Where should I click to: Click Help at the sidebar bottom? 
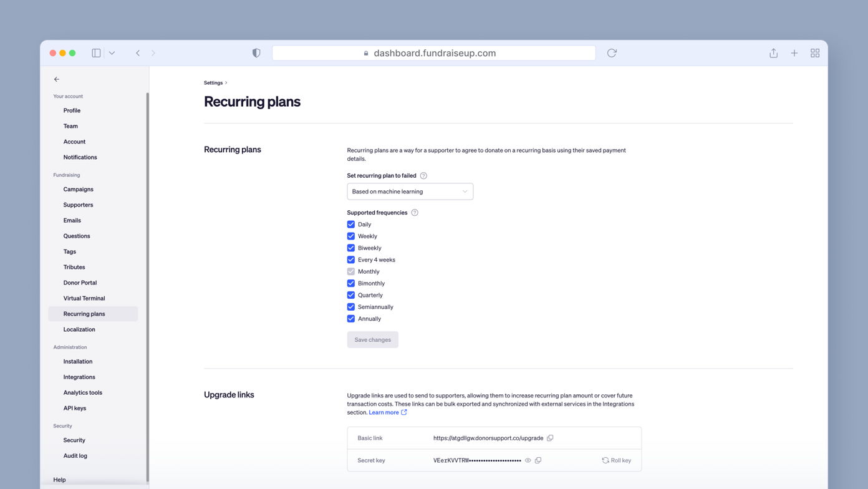(59, 480)
